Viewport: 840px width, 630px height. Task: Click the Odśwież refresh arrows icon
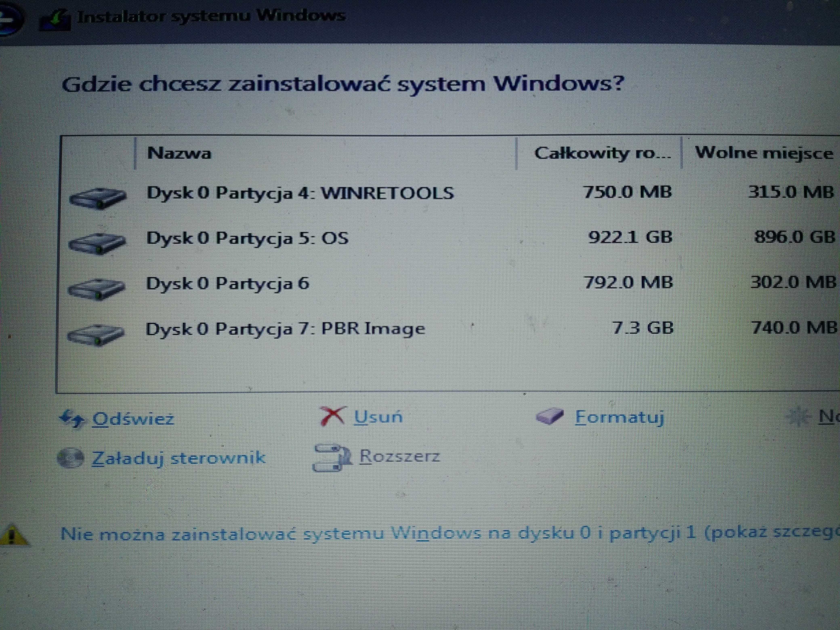click(x=72, y=419)
